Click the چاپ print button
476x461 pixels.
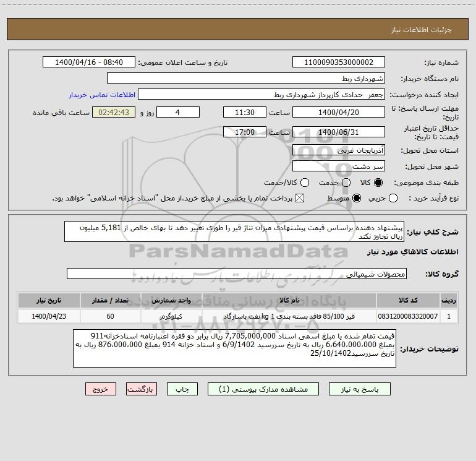pos(182,389)
